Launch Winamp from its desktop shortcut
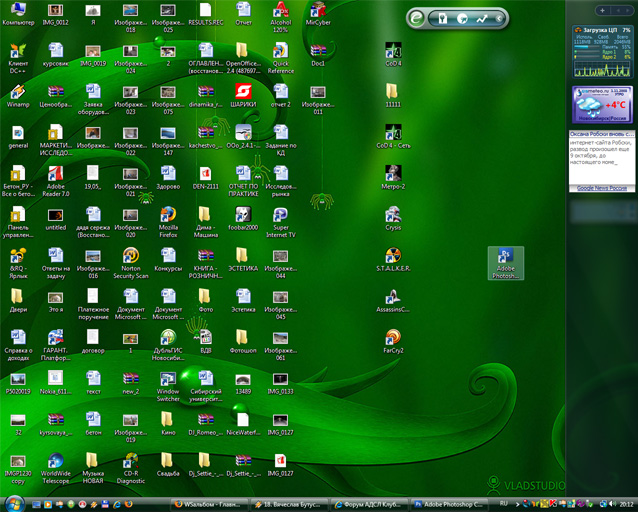The height and width of the screenshot is (512, 638). point(18,96)
